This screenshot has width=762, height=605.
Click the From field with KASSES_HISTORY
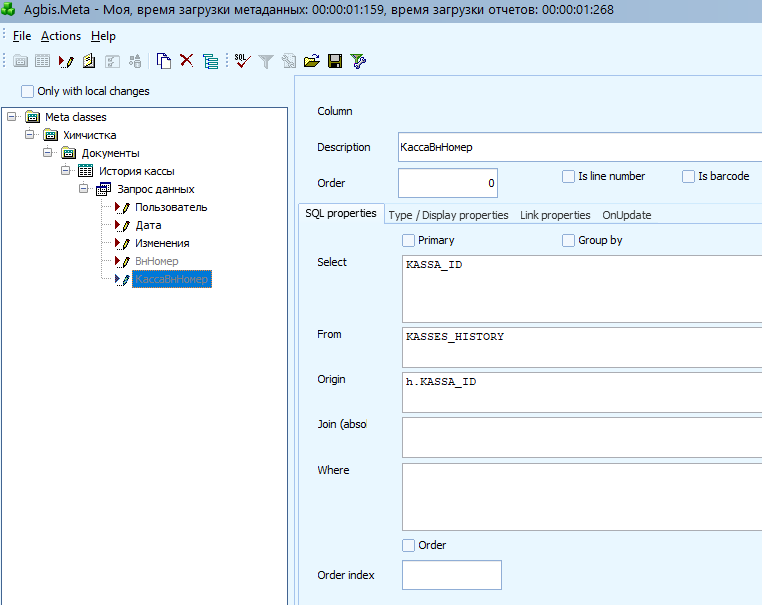coord(582,347)
